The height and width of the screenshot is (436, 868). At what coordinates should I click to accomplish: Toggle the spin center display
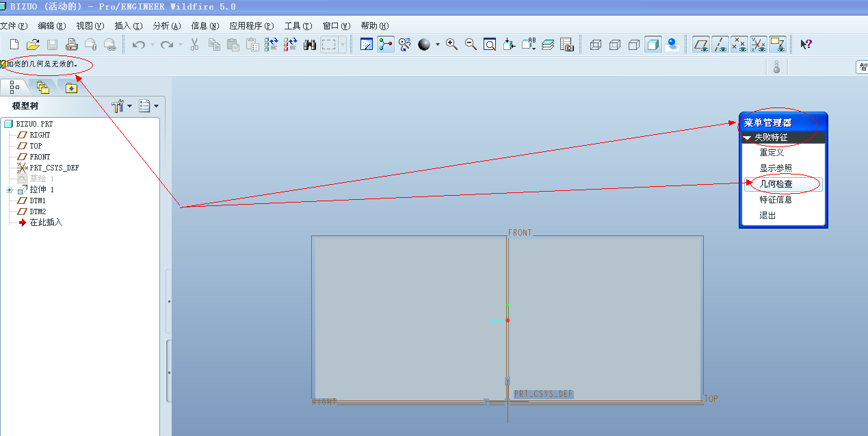pyautogui.click(x=386, y=44)
